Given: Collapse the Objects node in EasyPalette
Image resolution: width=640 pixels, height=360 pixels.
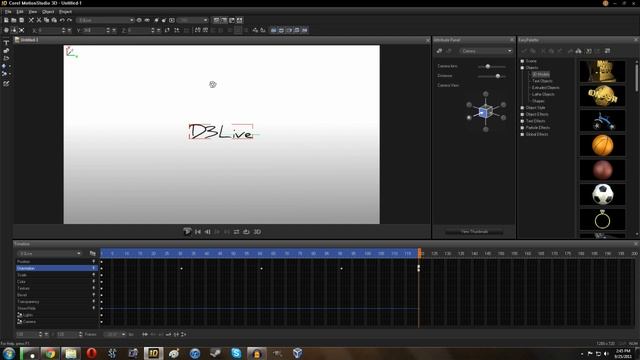Looking at the screenshot, I should coord(522,68).
